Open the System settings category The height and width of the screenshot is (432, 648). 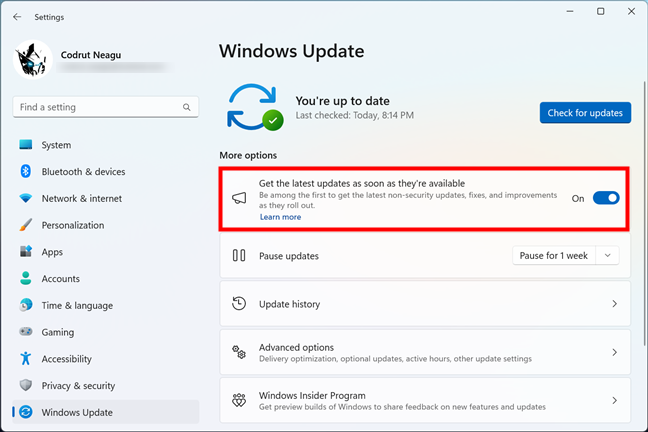(x=56, y=145)
